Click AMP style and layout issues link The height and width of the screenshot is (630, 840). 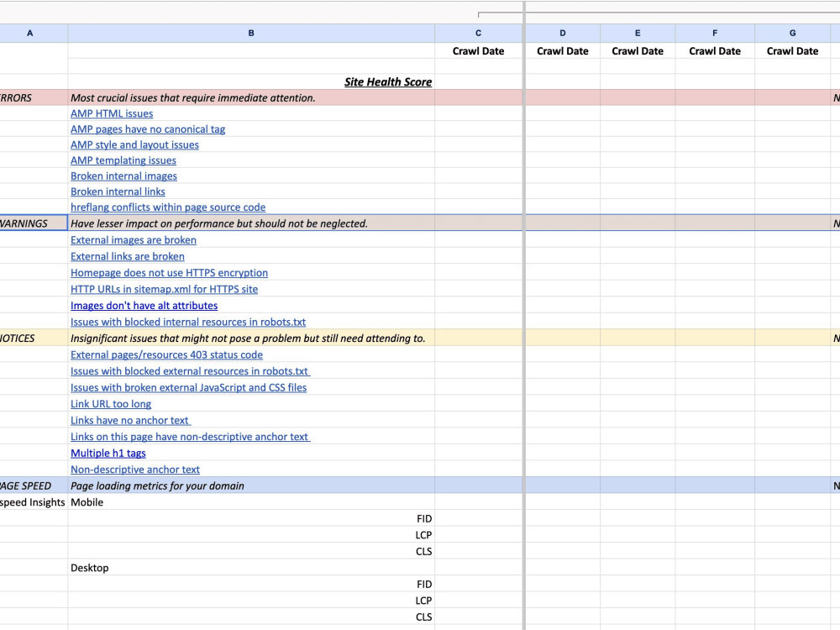134,144
